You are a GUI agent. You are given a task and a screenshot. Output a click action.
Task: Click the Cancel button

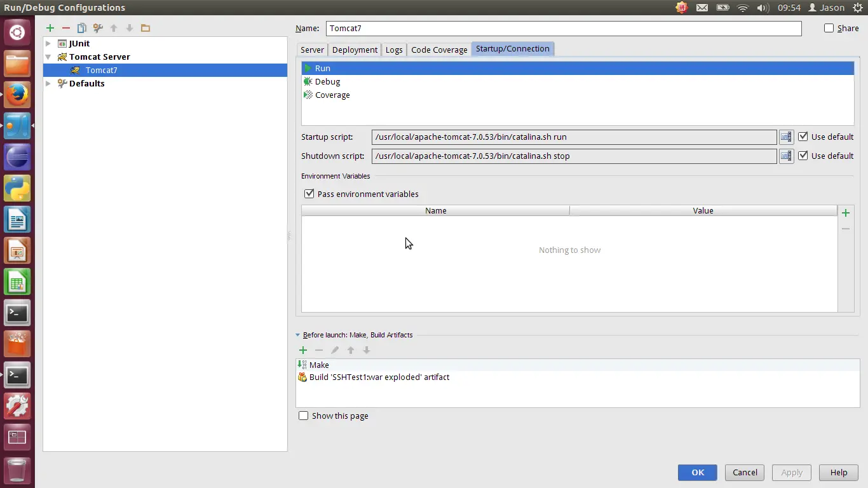pyautogui.click(x=745, y=472)
